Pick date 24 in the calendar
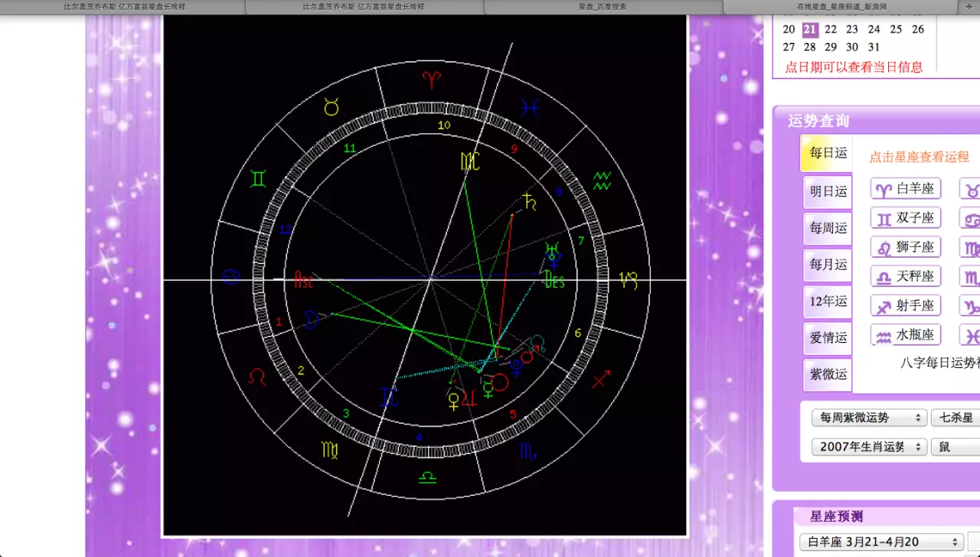The image size is (980, 557). pyautogui.click(x=874, y=29)
